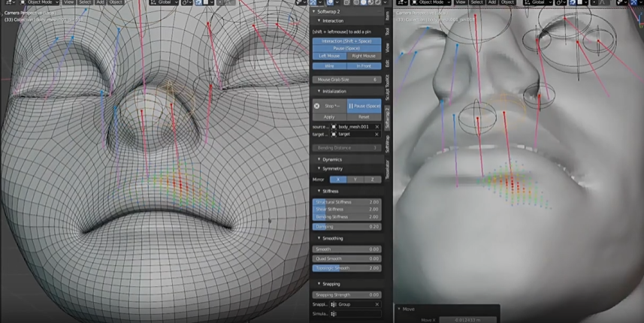
Task: Enable mirror on Y axis
Action: pyautogui.click(x=355, y=180)
